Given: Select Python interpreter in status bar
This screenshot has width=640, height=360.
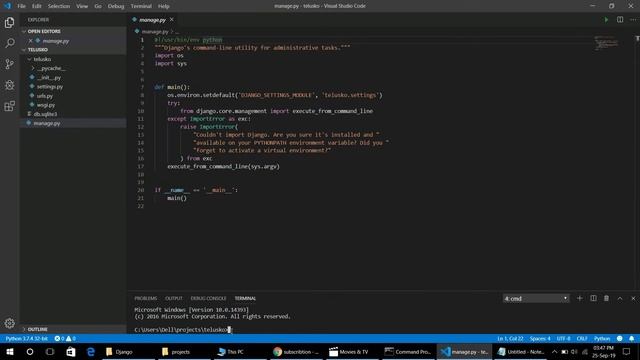Looking at the screenshot, I should pos(27,338).
